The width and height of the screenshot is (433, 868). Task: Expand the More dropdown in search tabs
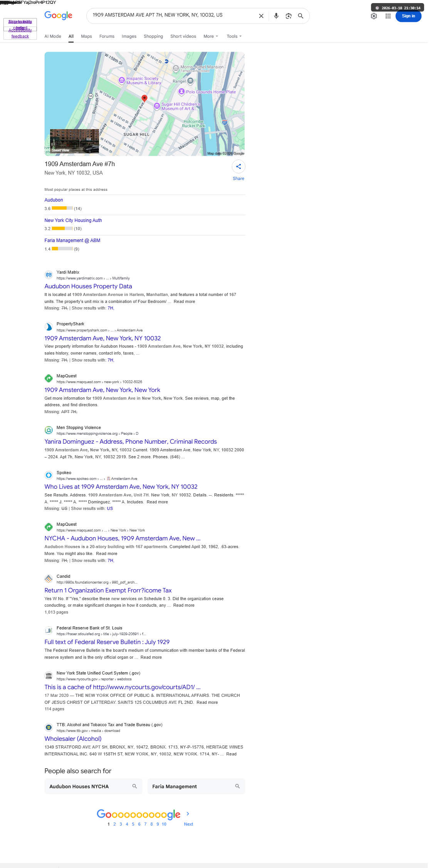click(x=211, y=36)
